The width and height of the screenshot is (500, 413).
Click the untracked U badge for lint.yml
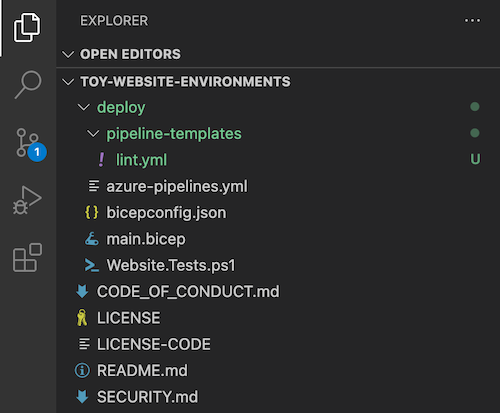(475, 159)
